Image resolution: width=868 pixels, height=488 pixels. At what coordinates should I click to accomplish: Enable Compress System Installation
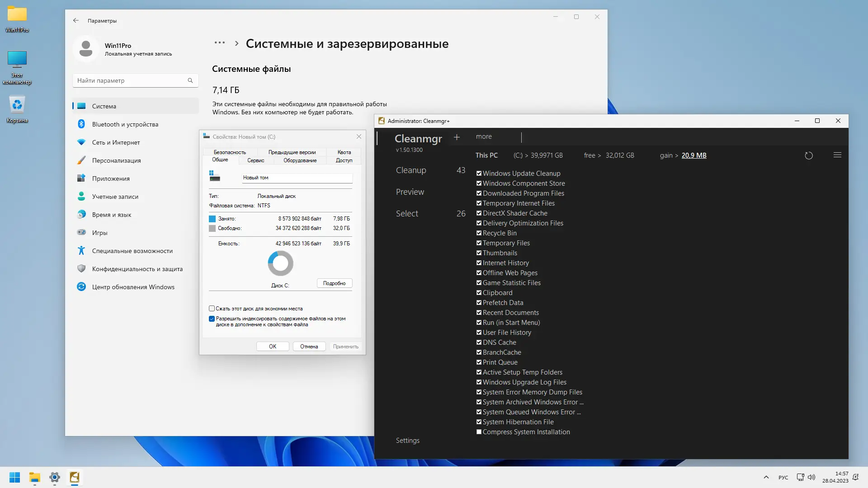click(479, 432)
